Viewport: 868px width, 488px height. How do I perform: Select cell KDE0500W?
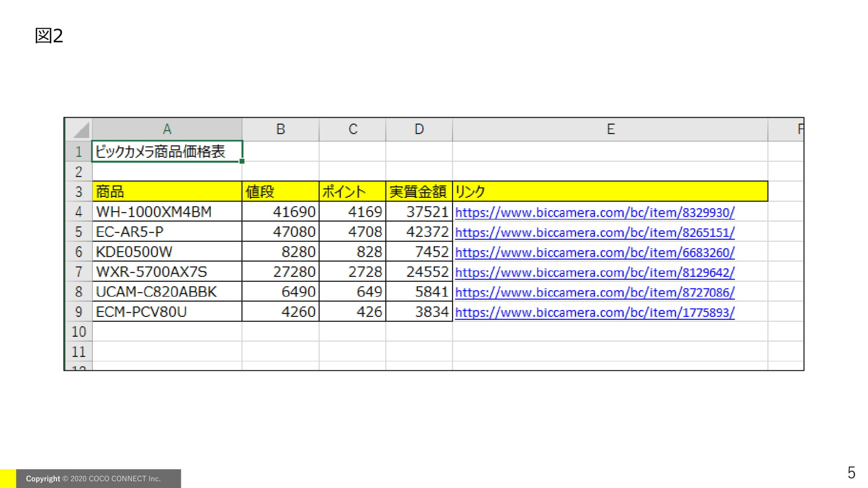167,251
